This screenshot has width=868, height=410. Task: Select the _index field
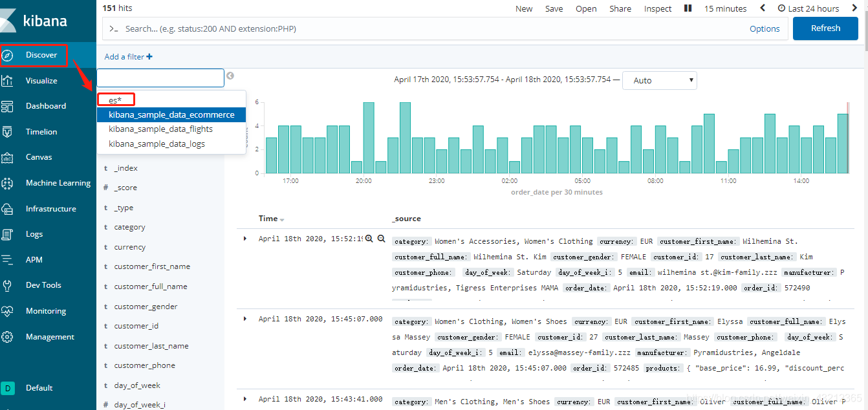pyautogui.click(x=125, y=168)
